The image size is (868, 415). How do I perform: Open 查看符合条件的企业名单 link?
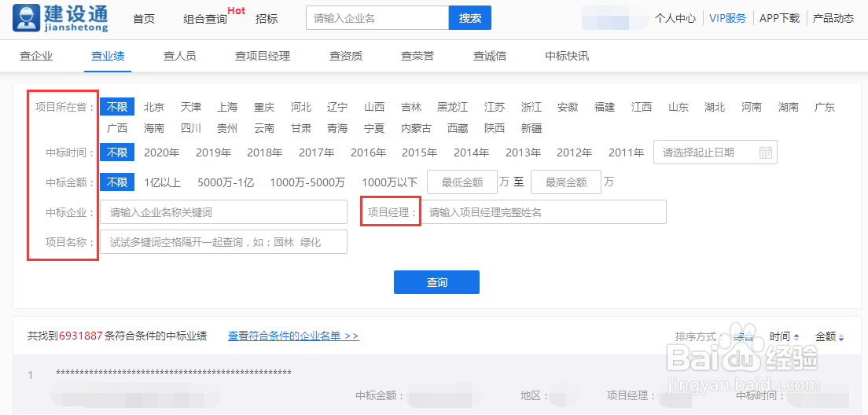(293, 336)
